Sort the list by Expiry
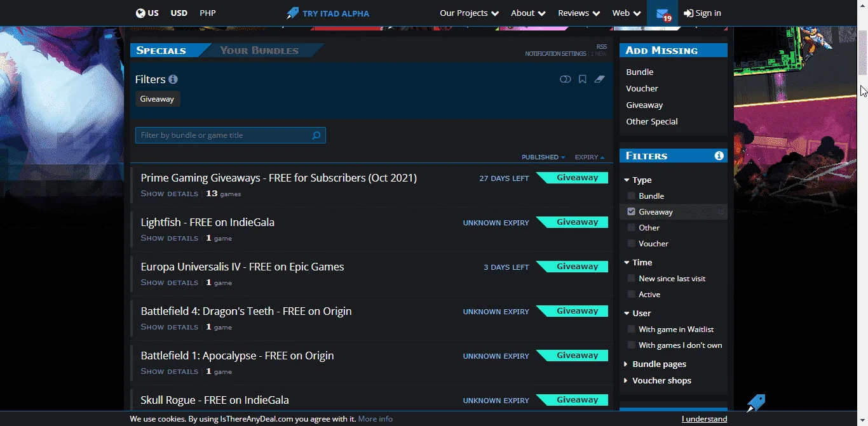868x426 pixels. [590, 157]
